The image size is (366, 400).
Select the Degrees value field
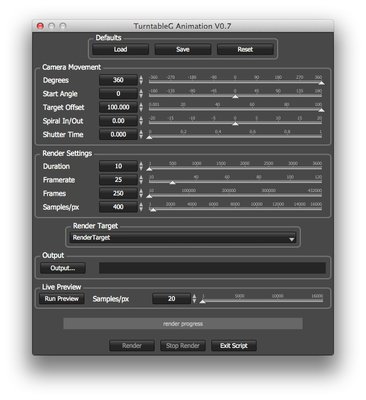pyautogui.click(x=118, y=80)
